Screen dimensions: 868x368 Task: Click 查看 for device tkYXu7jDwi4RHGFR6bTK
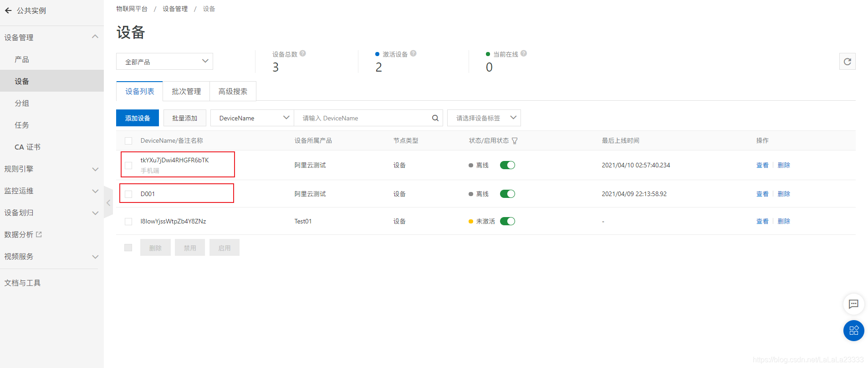point(762,165)
